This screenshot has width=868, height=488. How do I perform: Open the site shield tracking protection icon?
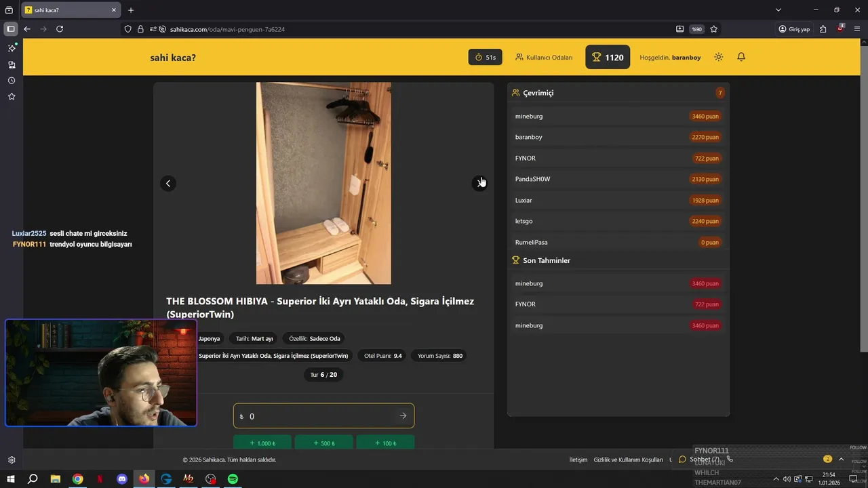(x=128, y=29)
